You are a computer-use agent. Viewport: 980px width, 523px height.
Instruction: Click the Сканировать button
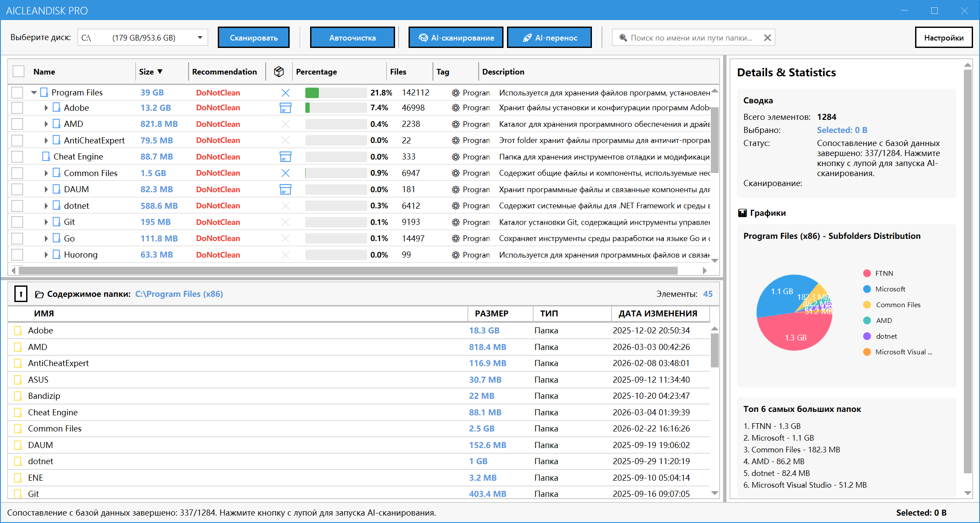coord(253,37)
